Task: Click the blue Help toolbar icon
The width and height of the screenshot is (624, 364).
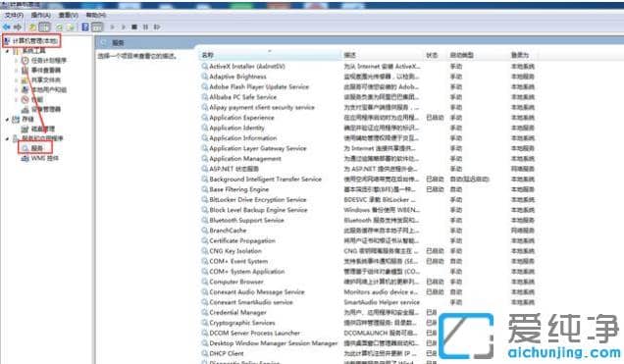Action: click(85, 27)
